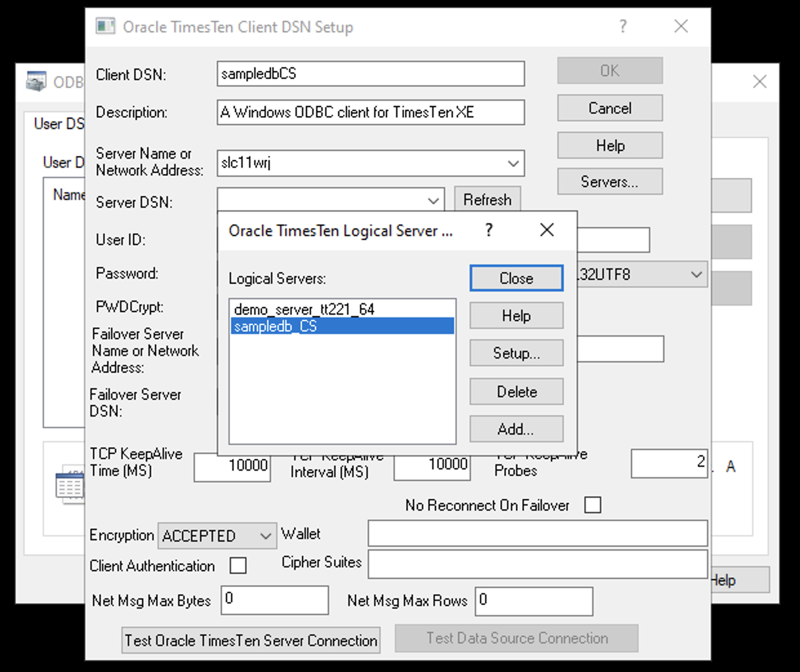Click the Add... button
The width and height of the screenshot is (800, 672).
516,429
